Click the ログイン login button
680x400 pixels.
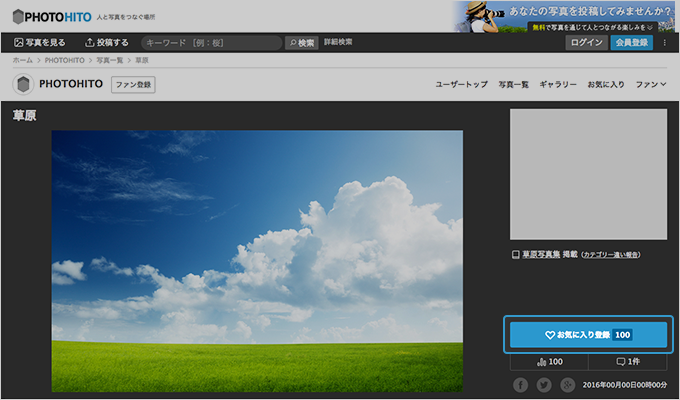[585, 43]
